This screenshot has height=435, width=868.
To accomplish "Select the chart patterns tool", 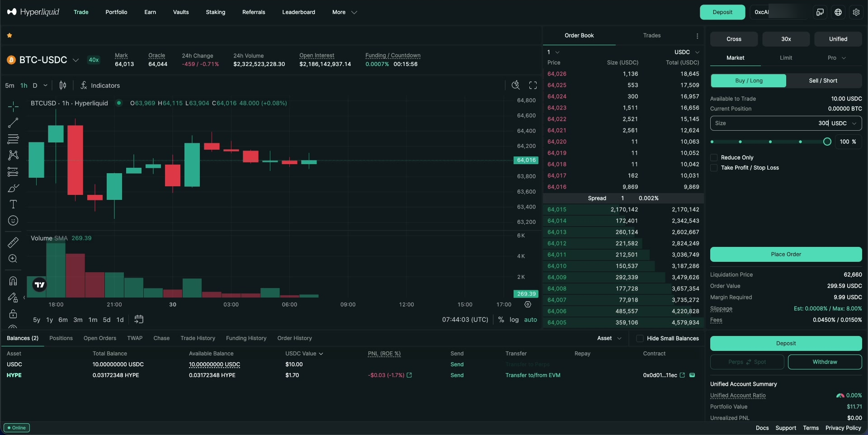I will pos(13,155).
